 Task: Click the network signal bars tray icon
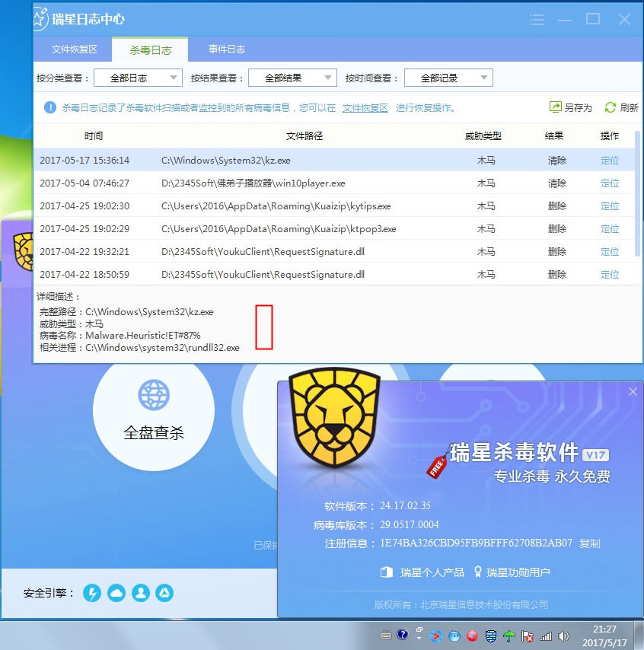coord(546,636)
